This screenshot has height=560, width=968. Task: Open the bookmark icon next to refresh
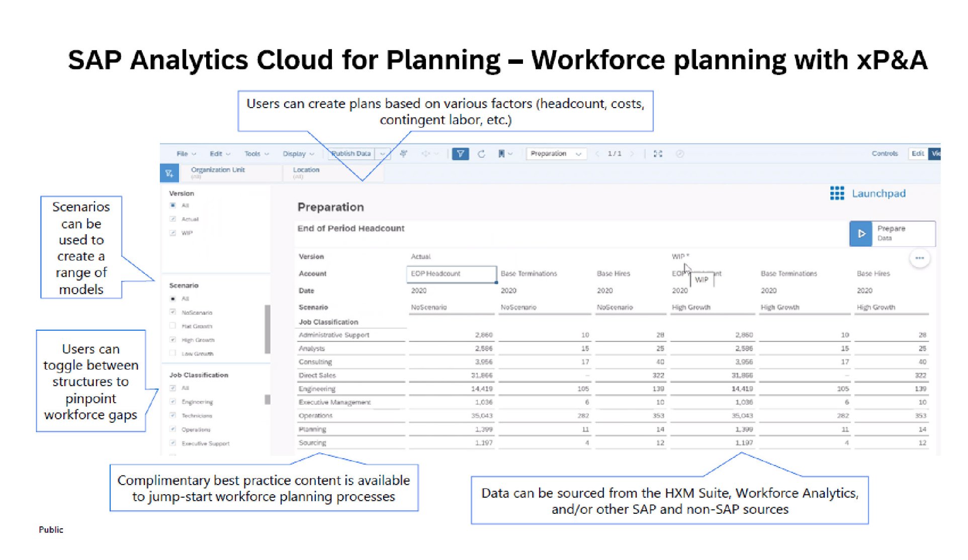[502, 154]
